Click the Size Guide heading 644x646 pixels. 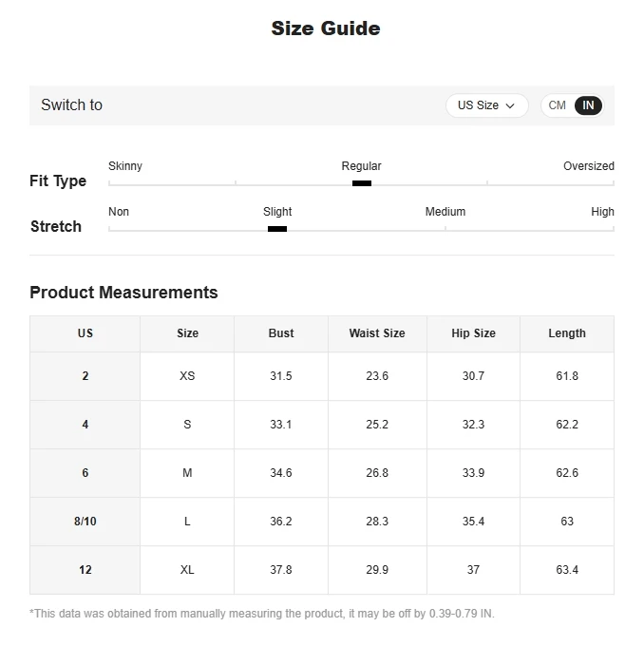click(x=326, y=28)
